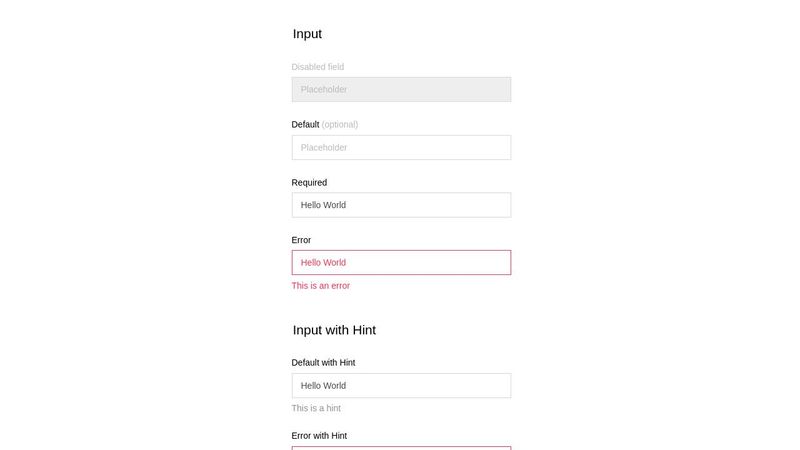This screenshot has width=800, height=450.
Task: Click the 'Default' field label
Action: [x=305, y=125]
